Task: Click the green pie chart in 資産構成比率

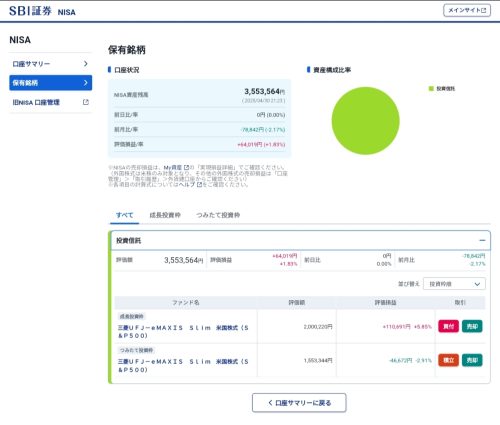Action: (x=365, y=121)
